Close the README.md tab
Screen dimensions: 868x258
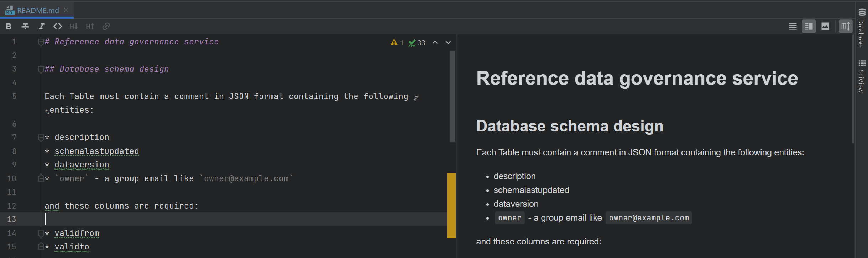pyautogui.click(x=66, y=10)
